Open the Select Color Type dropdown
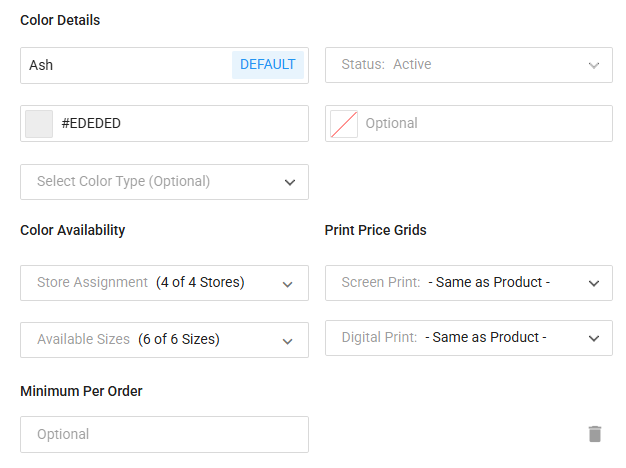Viewport: 626px width, 468px height. 150,182
